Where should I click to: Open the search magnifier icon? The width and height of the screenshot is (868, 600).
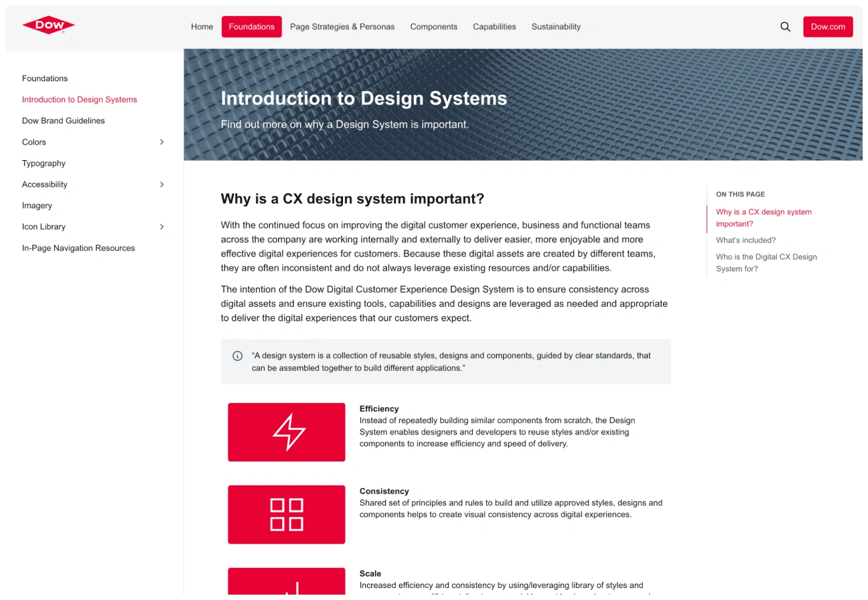click(784, 27)
